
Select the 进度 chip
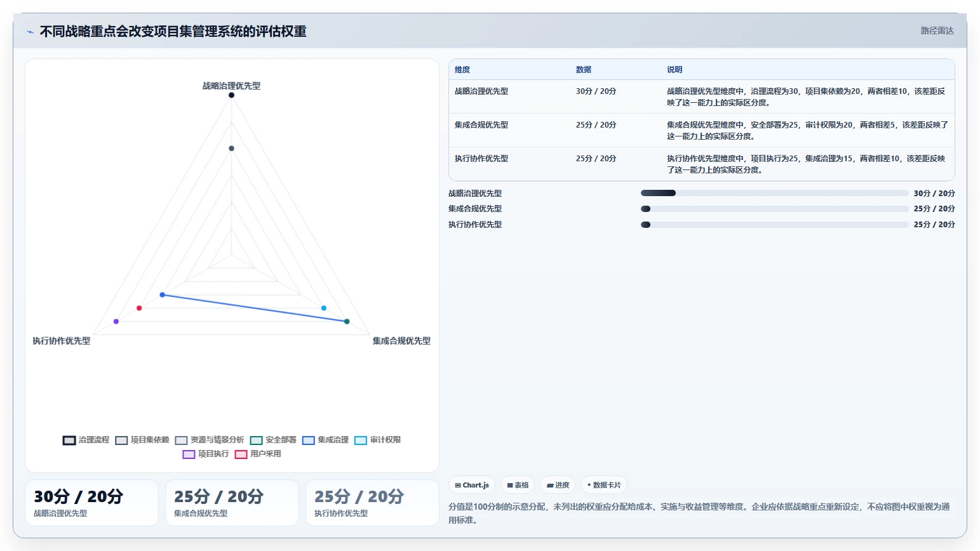[558, 485]
